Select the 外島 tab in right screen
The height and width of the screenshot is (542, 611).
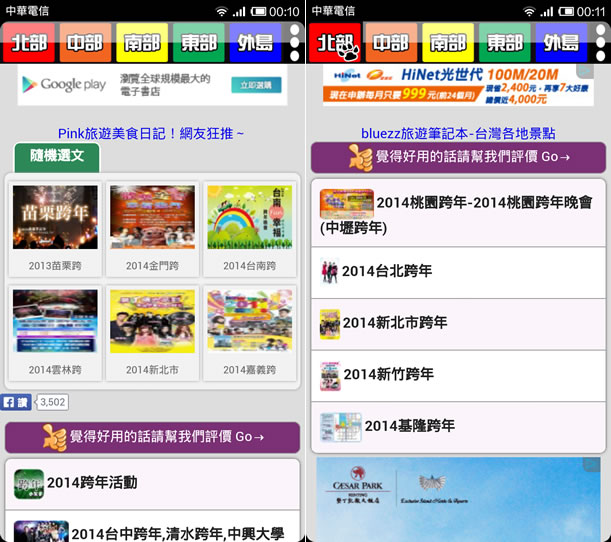point(562,42)
